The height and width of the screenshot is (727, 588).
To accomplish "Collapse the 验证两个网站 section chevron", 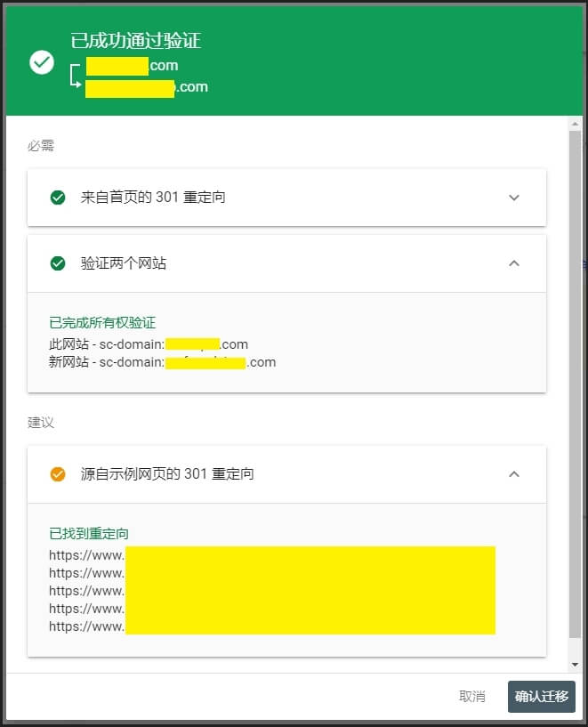I will pos(514,263).
